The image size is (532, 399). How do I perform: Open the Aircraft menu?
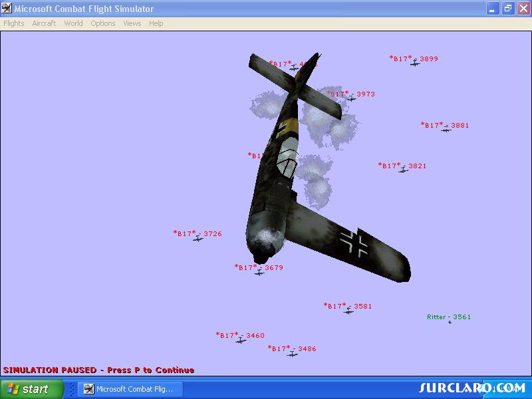(44, 23)
